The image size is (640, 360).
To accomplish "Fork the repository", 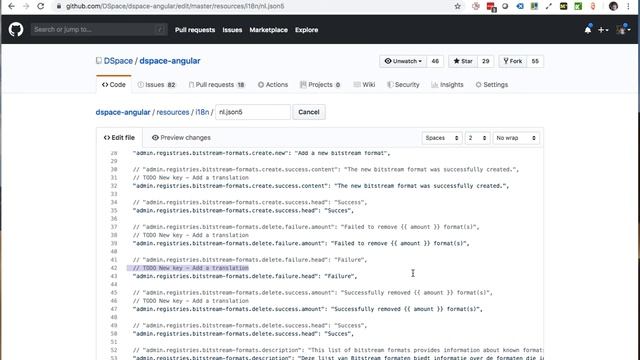I will tap(513, 61).
